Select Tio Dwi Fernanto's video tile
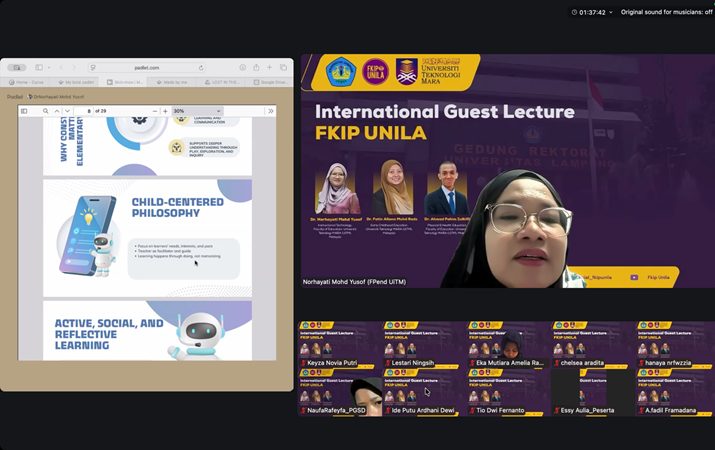The width and height of the screenshot is (715, 450). coord(506,393)
